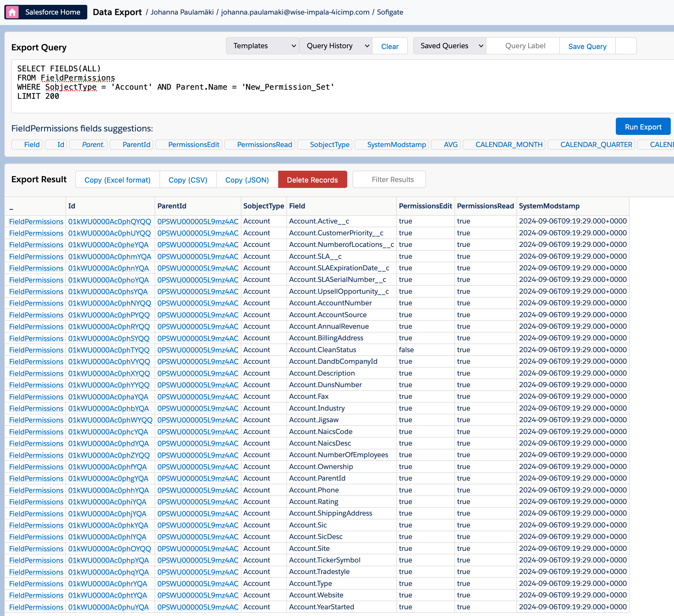Open the Templates dropdown
Viewport: 674px width, 616px height.
coord(262,46)
